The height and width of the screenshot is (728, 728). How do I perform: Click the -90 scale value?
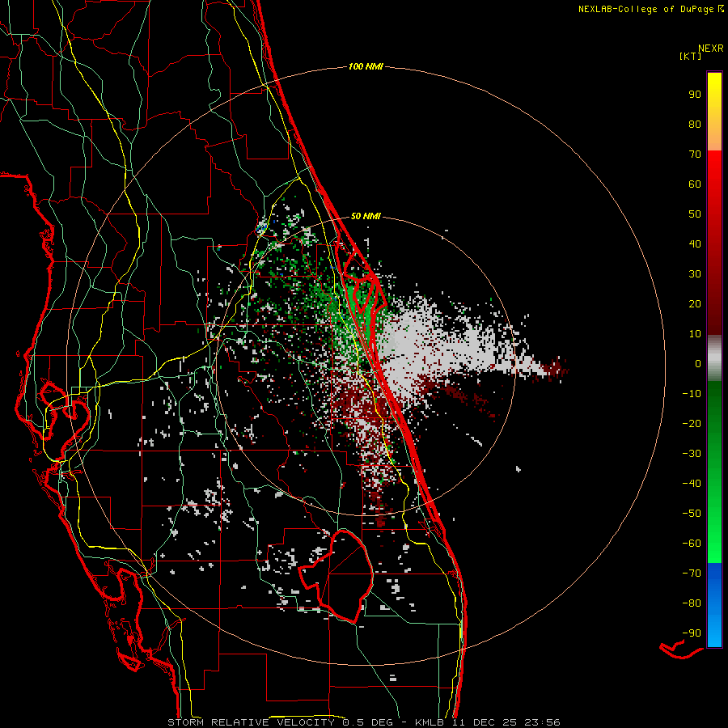point(692,633)
